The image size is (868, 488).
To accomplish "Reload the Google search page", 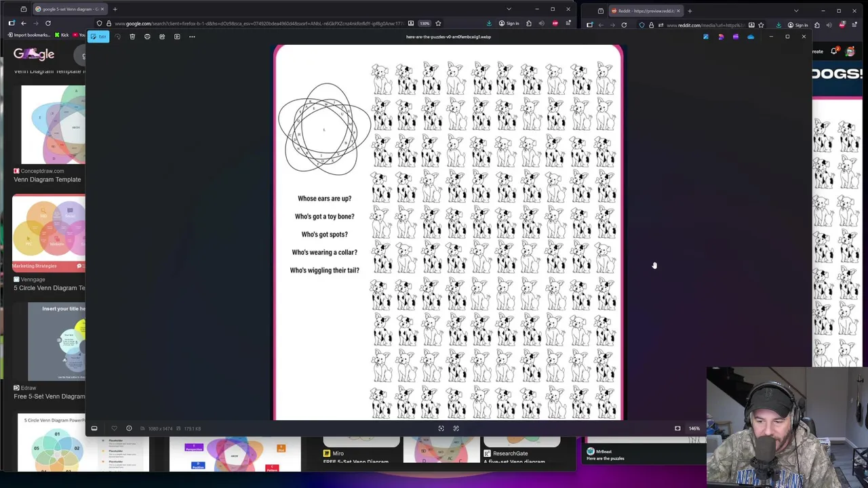I will [48, 23].
